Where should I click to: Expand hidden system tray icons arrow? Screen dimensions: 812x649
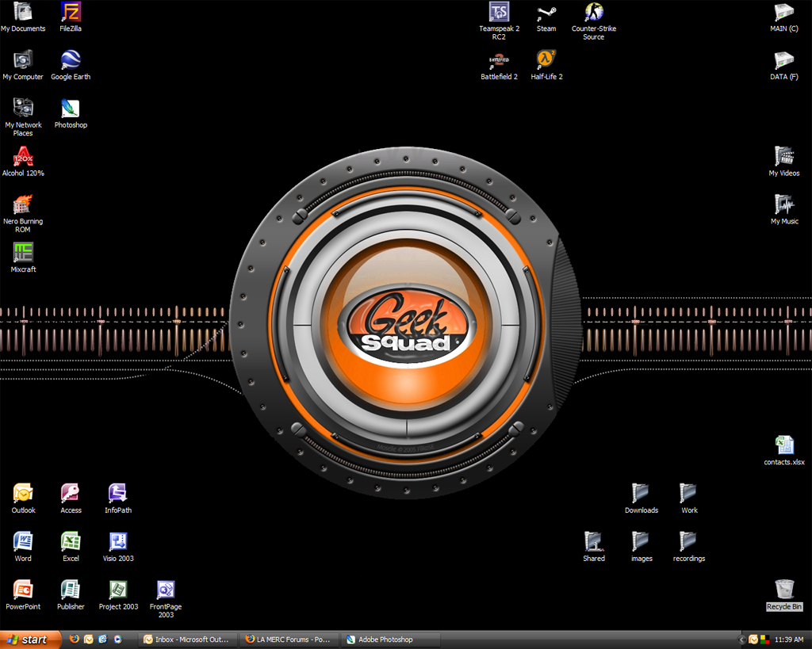(741, 639)
